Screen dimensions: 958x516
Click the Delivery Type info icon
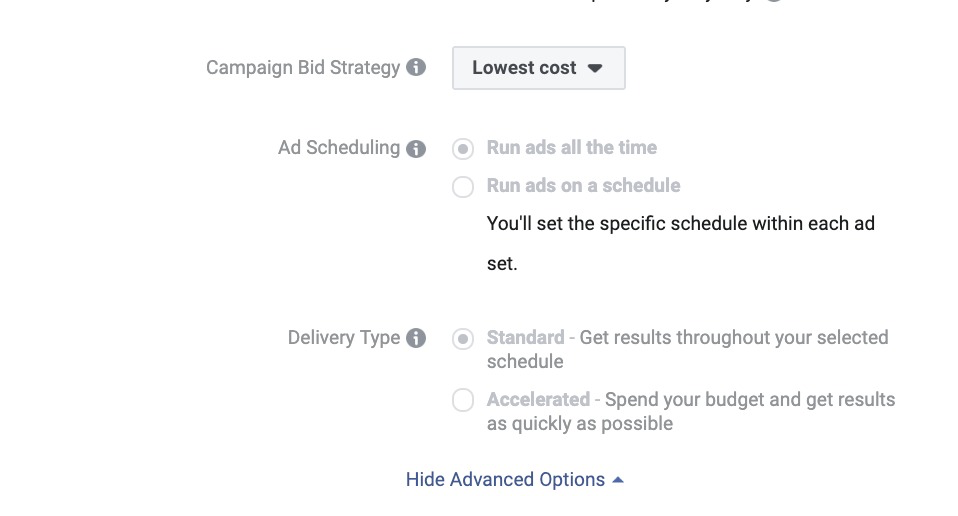click(x=416, y=338)
